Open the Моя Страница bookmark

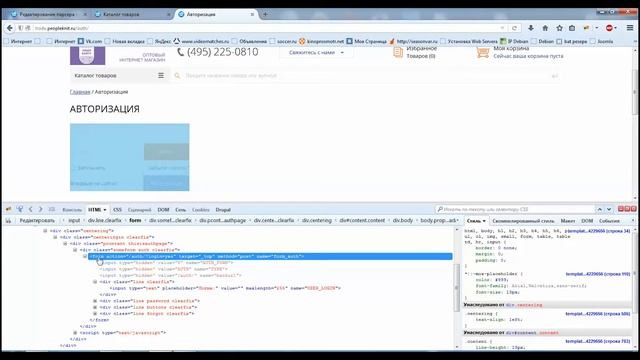[367, 41]
